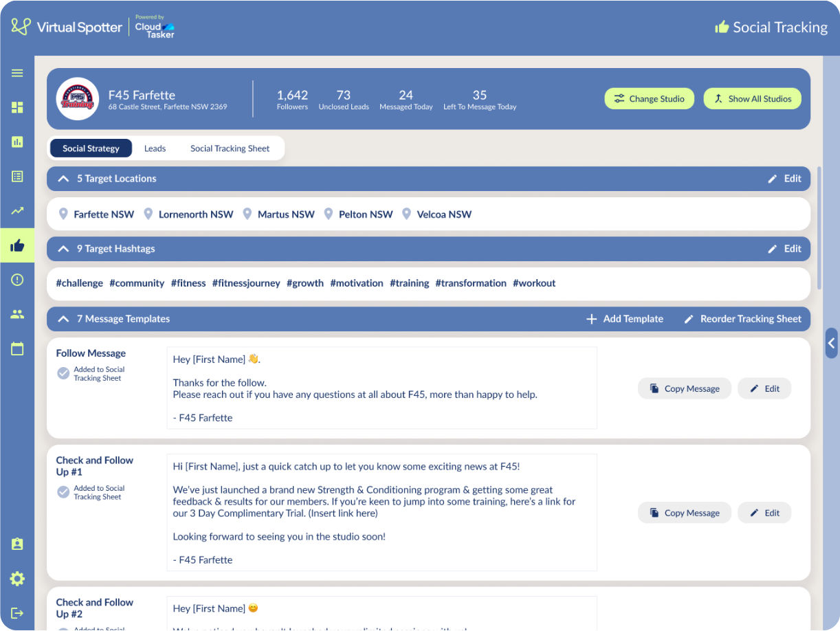The height and width of the screenshot is (631, 840).
Task: Expand the right side panel arrow handle
Action: click(x=831, y=343)
